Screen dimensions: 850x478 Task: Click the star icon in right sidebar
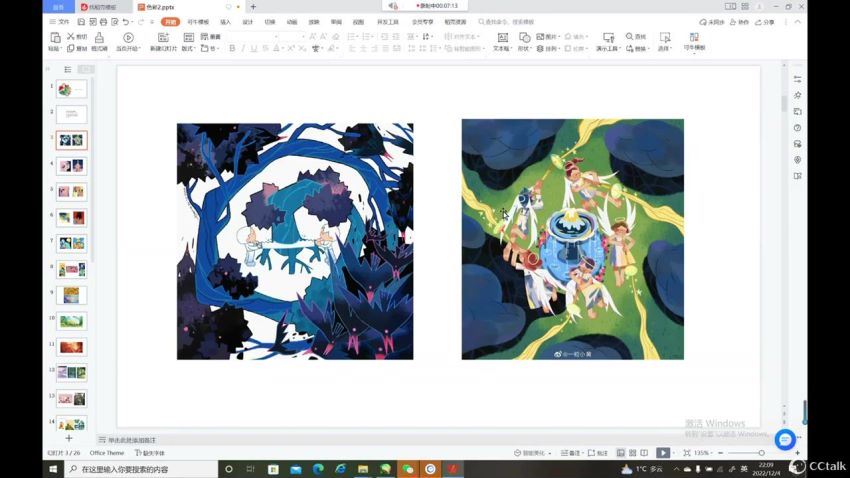(797, 95)
